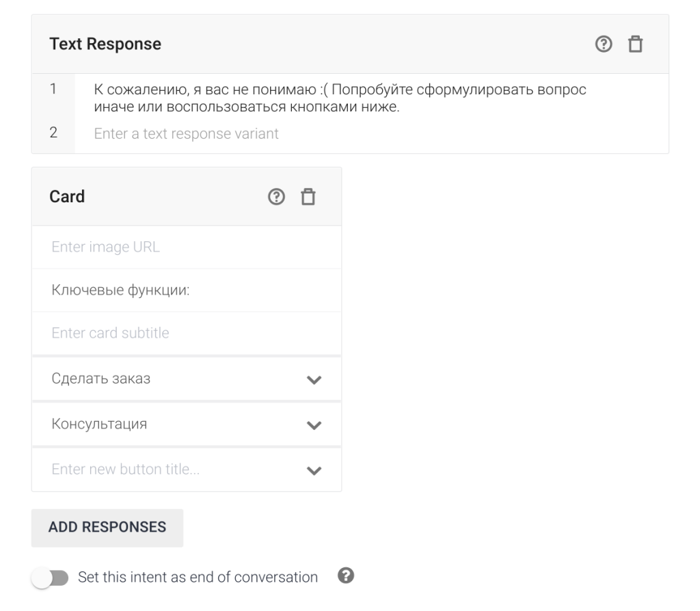
Task: Expand chevron of the new button title row
Action: (314, 470)
